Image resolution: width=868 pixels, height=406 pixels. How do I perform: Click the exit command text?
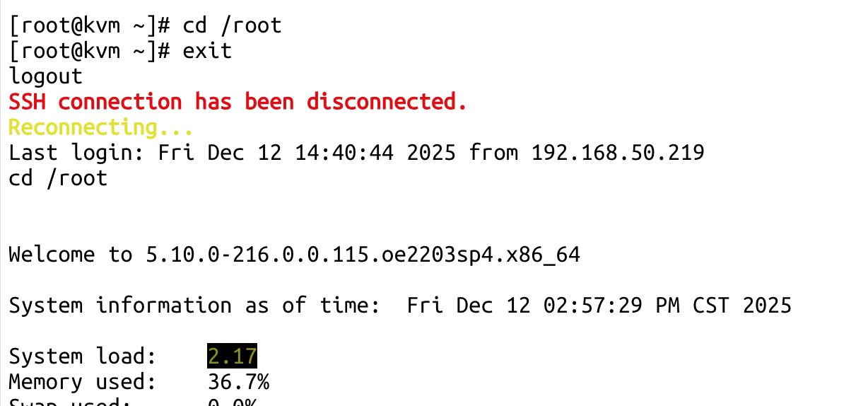click(x=207, y=51)
